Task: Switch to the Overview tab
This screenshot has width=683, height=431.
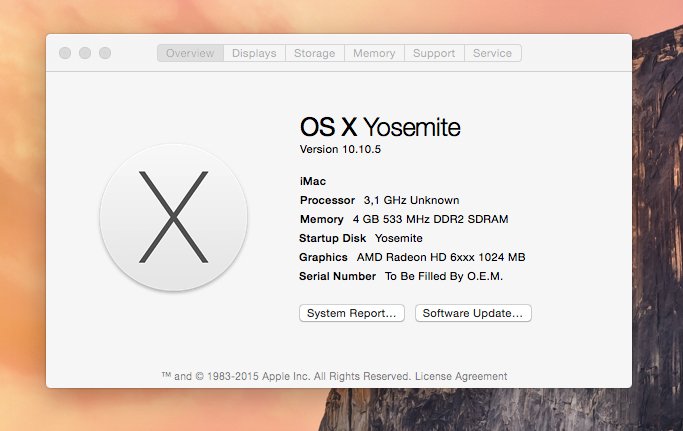Action: pos(190,53)
